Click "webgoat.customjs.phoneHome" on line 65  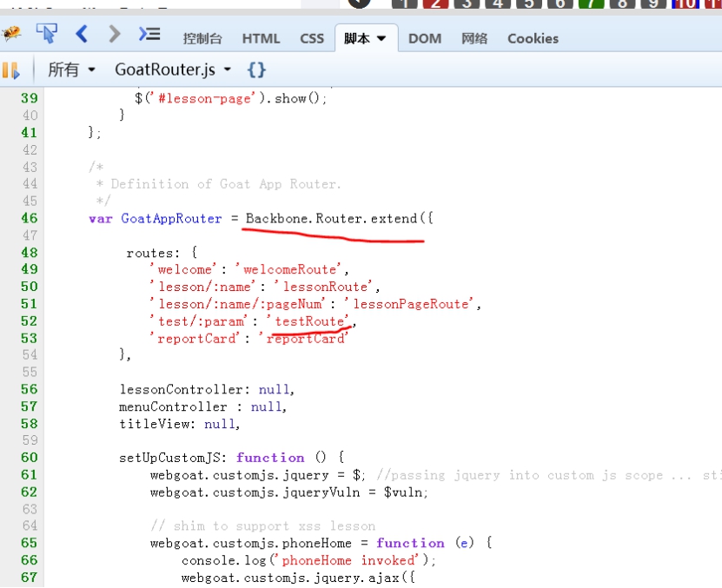tap(250, 544)
